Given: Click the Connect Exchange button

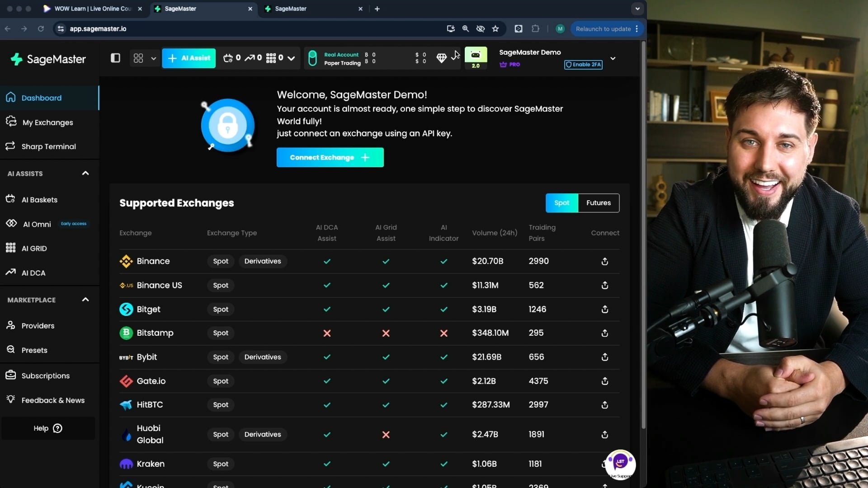Looking at the screenshot, I should coord(330,157).
